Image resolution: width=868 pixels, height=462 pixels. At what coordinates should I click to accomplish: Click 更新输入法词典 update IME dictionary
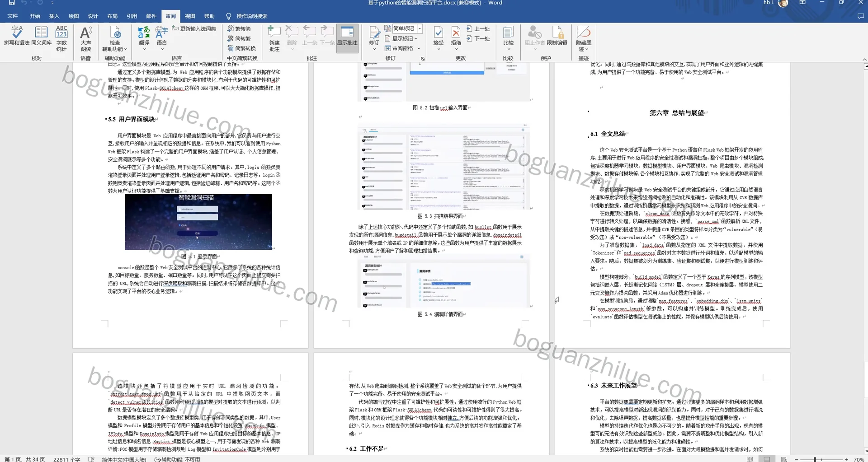[x=194, y=28]
